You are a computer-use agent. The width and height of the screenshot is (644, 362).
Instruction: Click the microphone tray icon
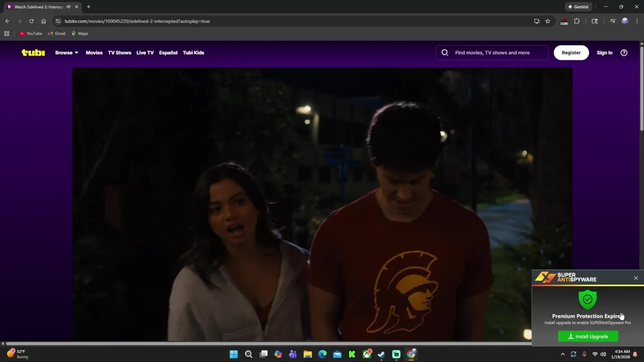point(584,354)
